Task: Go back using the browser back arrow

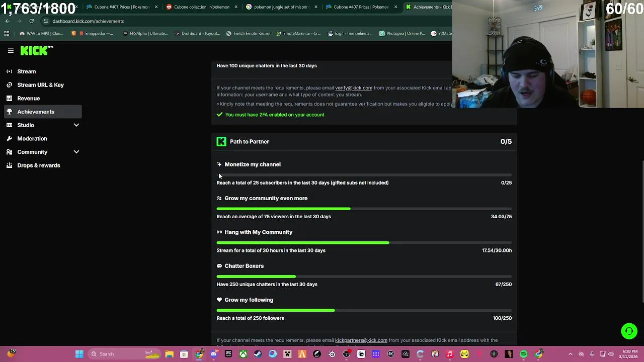Action: coord(7,21)
